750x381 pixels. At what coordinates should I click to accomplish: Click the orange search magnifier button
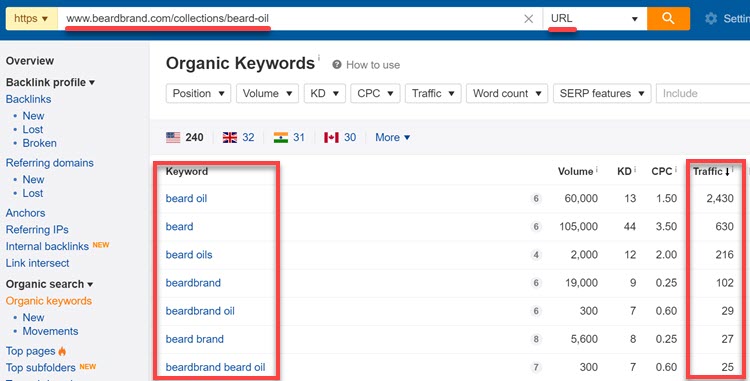(x=668, y=19)
